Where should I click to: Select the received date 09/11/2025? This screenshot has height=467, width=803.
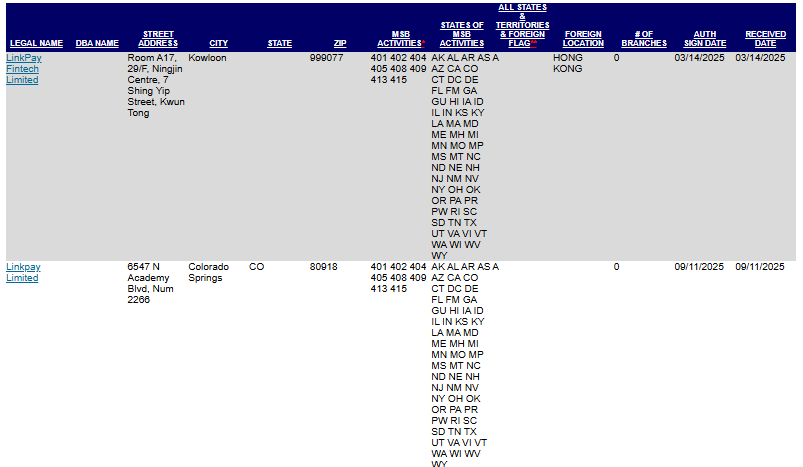[x=760, y=267]
